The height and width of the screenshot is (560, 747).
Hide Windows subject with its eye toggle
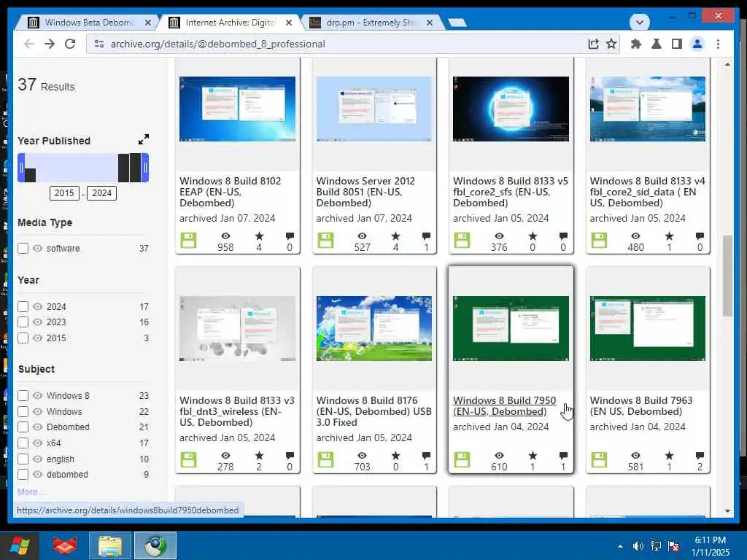38,411
